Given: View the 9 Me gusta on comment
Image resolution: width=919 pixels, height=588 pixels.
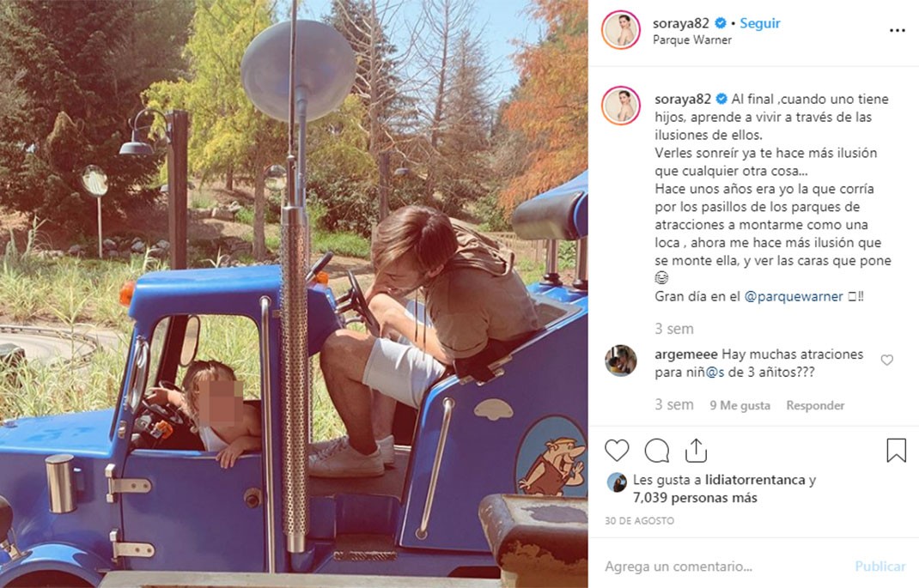Looking at the screenshot, I should 739,405.
